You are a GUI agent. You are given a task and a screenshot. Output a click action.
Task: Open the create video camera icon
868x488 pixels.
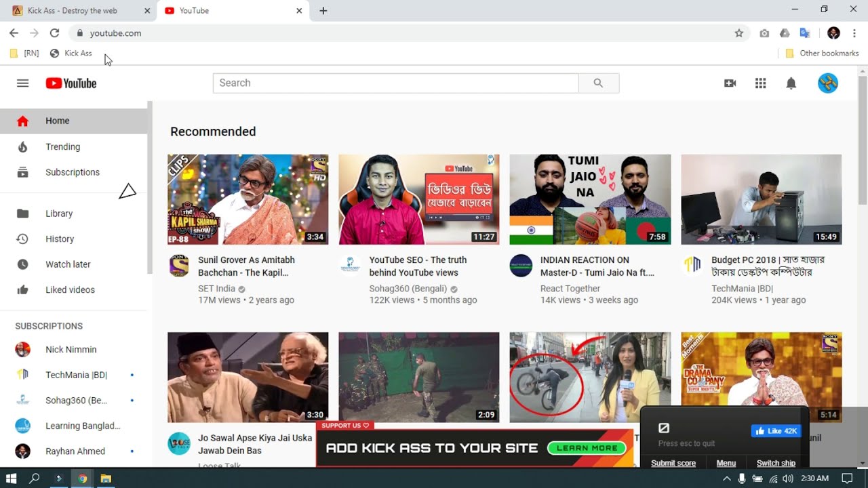pyautogui.click(x=730, y=83)
